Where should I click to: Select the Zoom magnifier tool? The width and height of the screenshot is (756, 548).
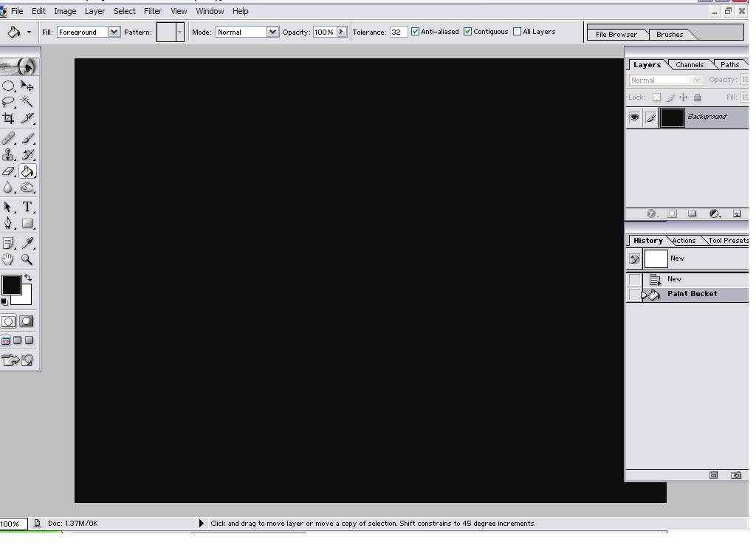tap(27, 259)
